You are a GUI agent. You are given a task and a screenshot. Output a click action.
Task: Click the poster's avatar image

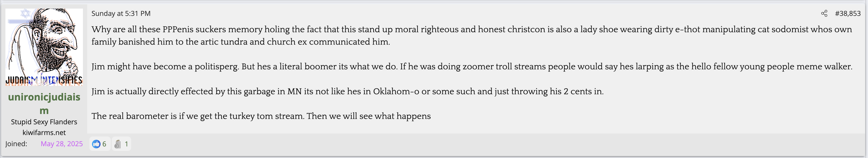(44, 47)
